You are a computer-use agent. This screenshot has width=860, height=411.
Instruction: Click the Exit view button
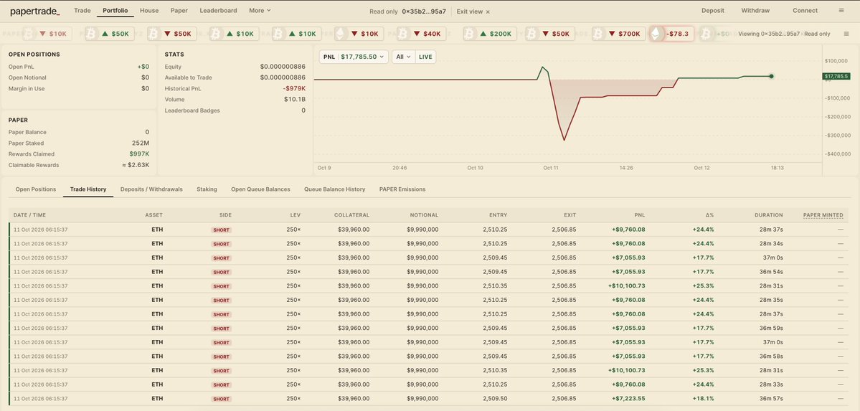tap(473, 12)
